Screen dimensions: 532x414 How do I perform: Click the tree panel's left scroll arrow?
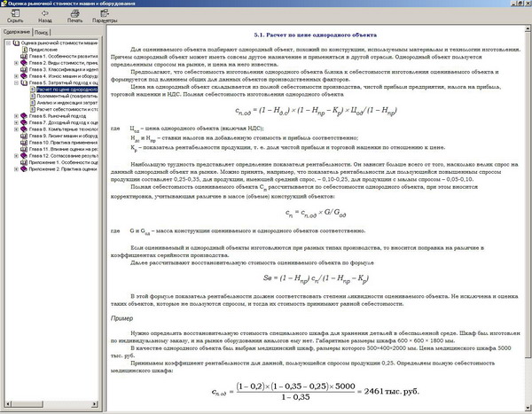point(9,404)
